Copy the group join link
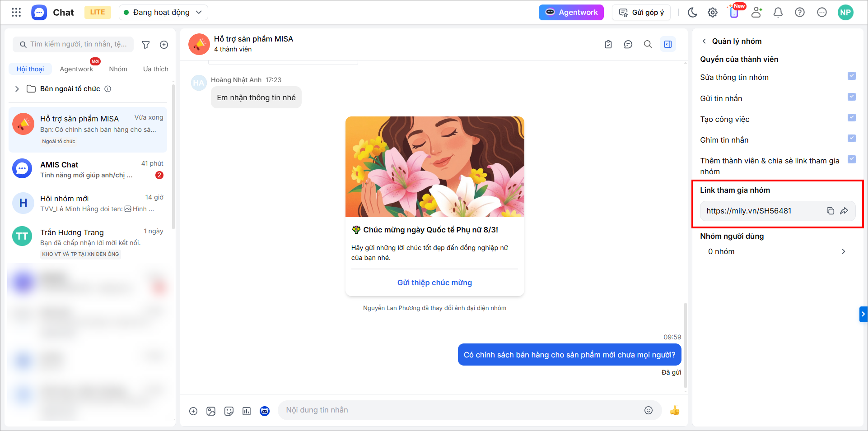This screenshot has width=868, height=431. point(831,211)
